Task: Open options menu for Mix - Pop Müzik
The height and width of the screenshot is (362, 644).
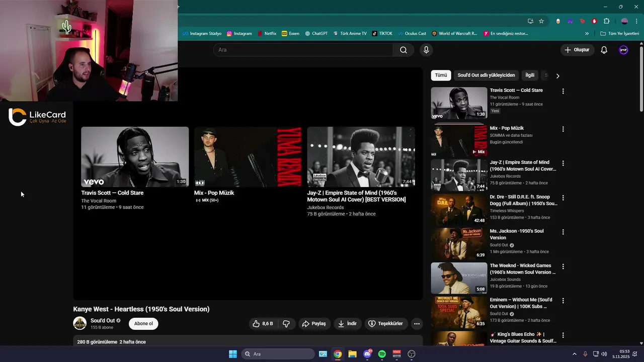Action: coord(563,129)
